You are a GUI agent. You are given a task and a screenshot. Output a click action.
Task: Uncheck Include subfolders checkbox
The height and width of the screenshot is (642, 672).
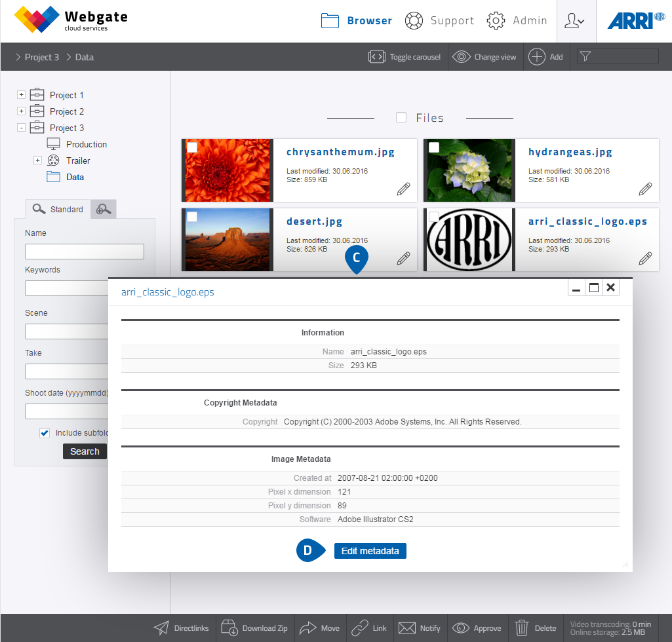pyautogui.click(x=45, y=433)
